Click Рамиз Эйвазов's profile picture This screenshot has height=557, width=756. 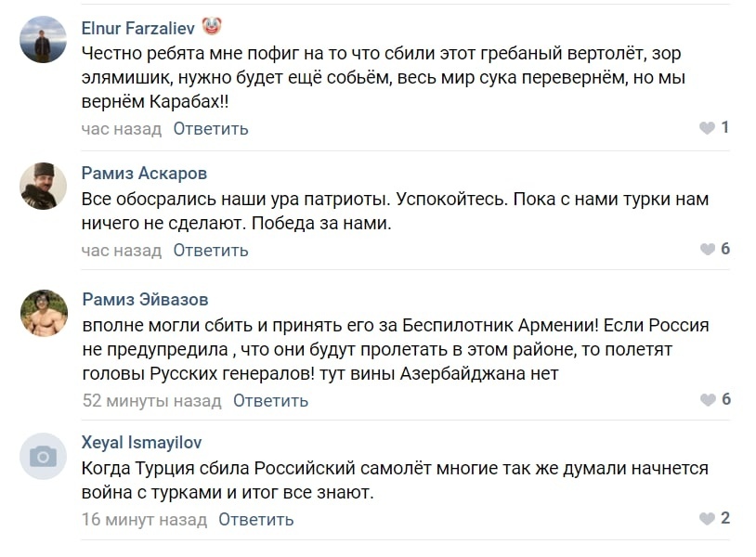pos(44,313)
